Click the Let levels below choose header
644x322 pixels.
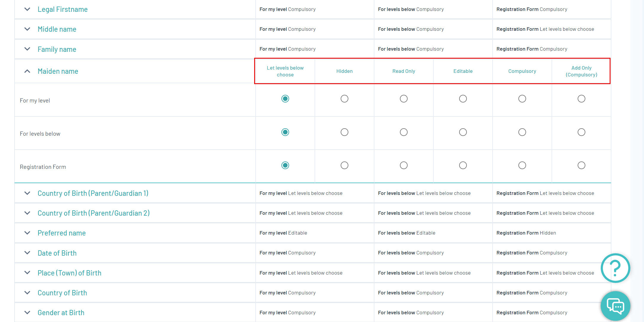(x=285, y=71)
